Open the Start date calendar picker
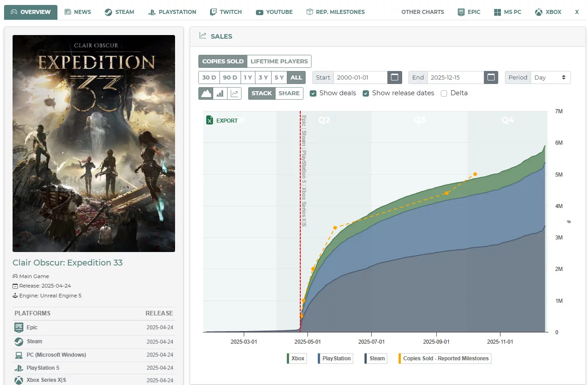588x385 pixels. 394,77
